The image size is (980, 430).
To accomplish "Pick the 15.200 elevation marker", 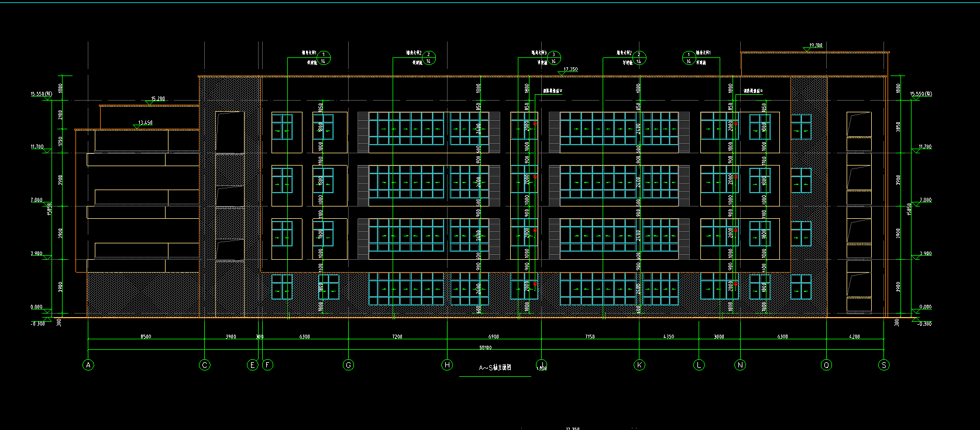I will tap(158, 99).
